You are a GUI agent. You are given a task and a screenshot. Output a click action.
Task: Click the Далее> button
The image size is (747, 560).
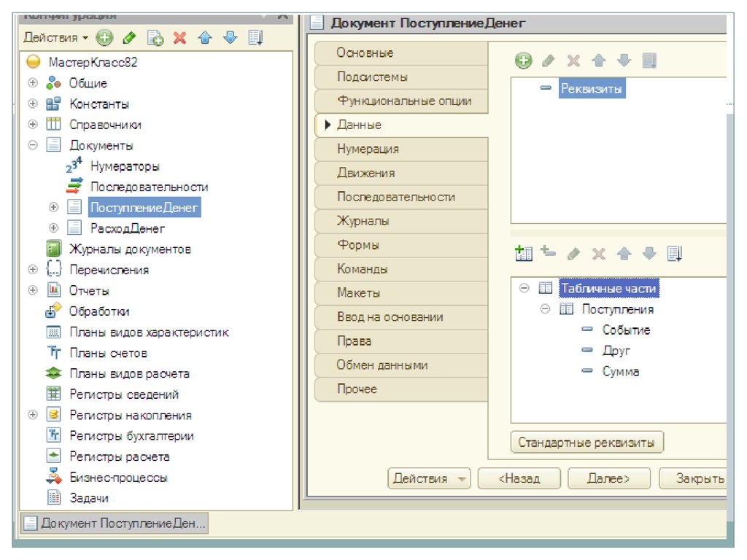click(609, 478)
